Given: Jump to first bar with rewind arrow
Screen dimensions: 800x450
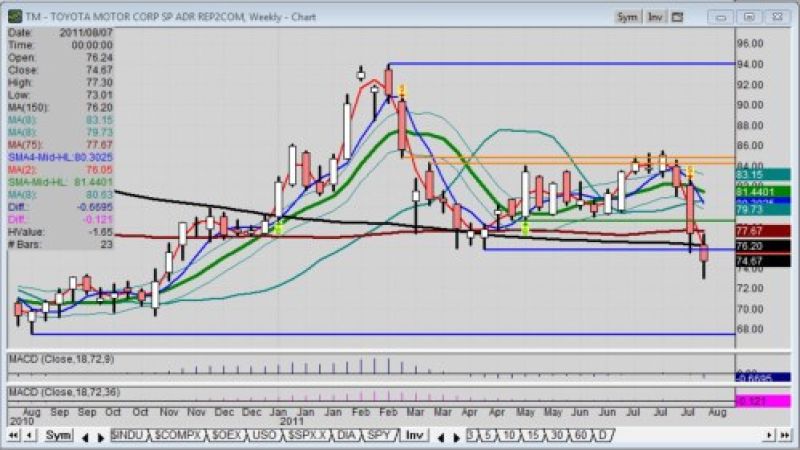Looking at the screenshot, I should click(13, 435).
